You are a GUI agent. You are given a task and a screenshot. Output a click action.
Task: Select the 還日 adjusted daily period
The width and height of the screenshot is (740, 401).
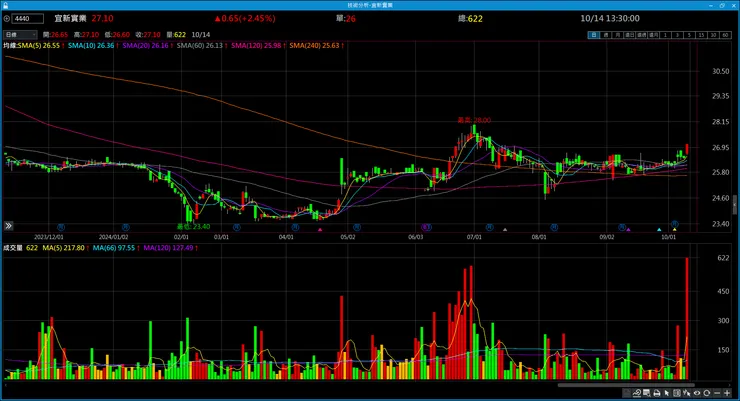[x=630, y=35]
